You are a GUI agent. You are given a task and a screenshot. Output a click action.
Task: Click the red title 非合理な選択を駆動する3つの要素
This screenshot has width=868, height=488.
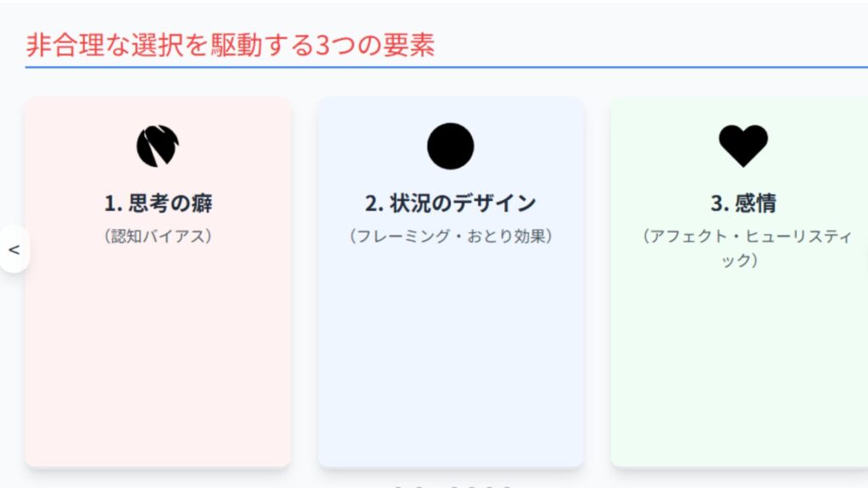point(230,45)
